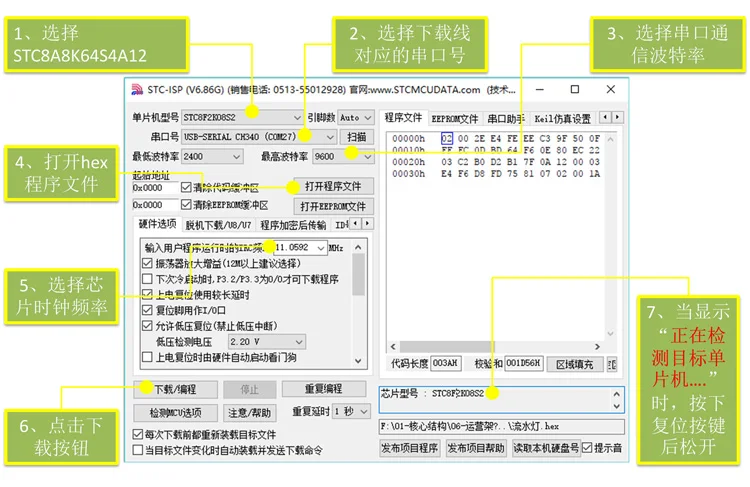750x487 pixels.
Task: Toggle 每次下载前都重新装载目标文件 checkbox
Action: click(138, 434)
